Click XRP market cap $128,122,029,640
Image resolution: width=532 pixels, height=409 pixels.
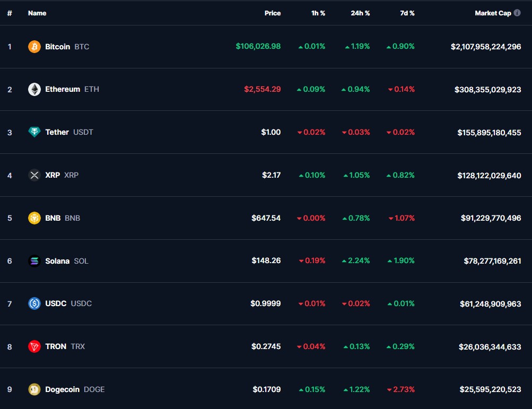[x=489, y=176]
